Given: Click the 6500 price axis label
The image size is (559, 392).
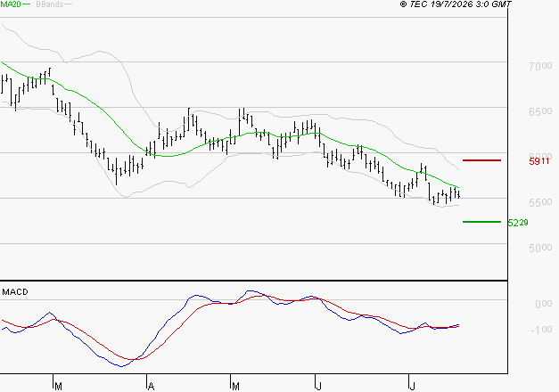Looking at the screenshot, I should 540,111.
